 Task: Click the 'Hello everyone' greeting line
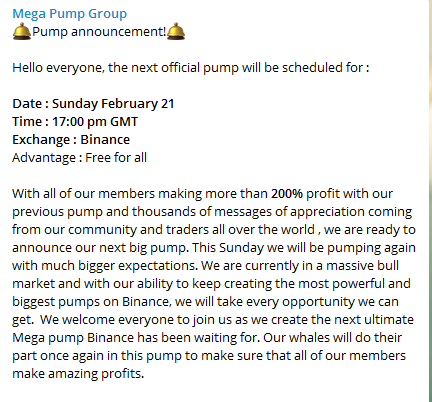click(191, 68)
